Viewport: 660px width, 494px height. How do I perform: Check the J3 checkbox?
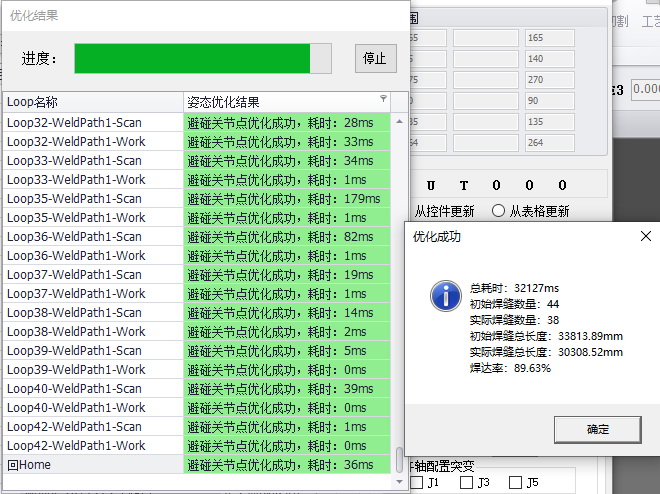466,483
